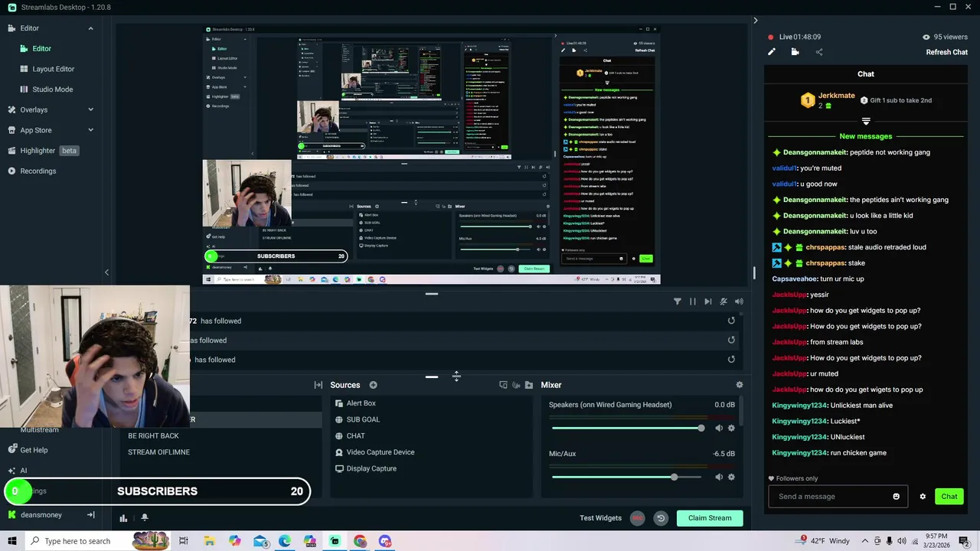This screenshot has width=980, height=551.
Task: Replay the second 'has followed' event
Action: point(731,340)
